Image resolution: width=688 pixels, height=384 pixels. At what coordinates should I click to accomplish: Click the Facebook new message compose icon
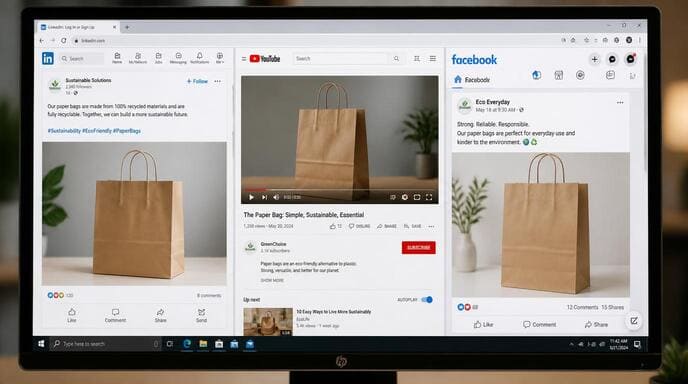click(x=634, y=321)
